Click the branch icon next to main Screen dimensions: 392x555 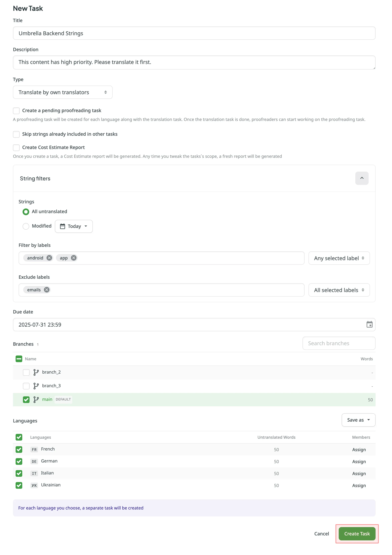point(36,399)
